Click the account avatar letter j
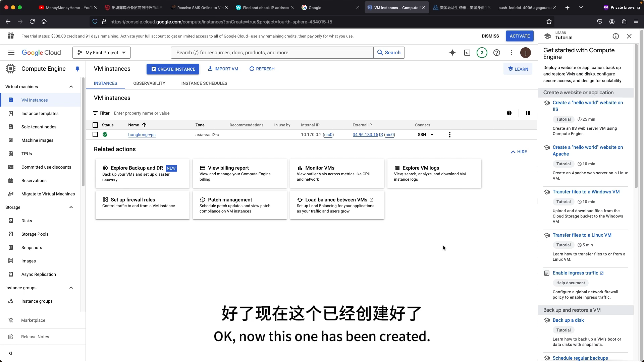The width and height of the screenshot is (644, 362). click(x=526, y=53)
